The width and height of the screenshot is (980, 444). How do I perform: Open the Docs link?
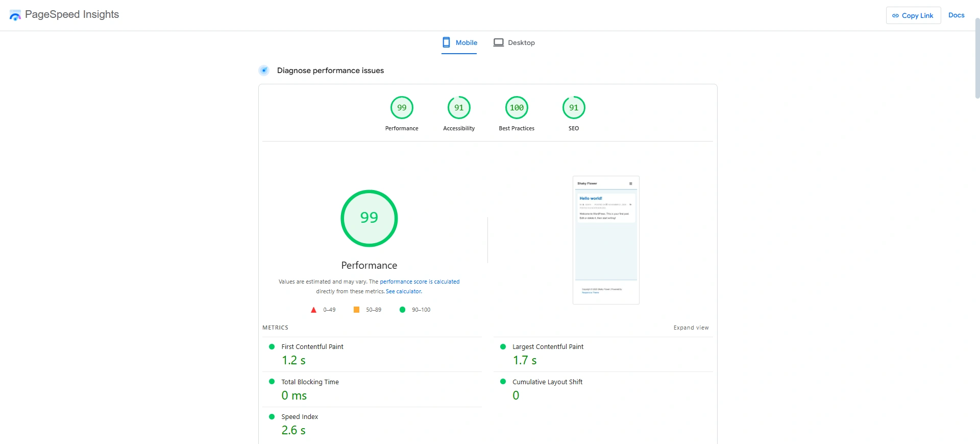956,15
